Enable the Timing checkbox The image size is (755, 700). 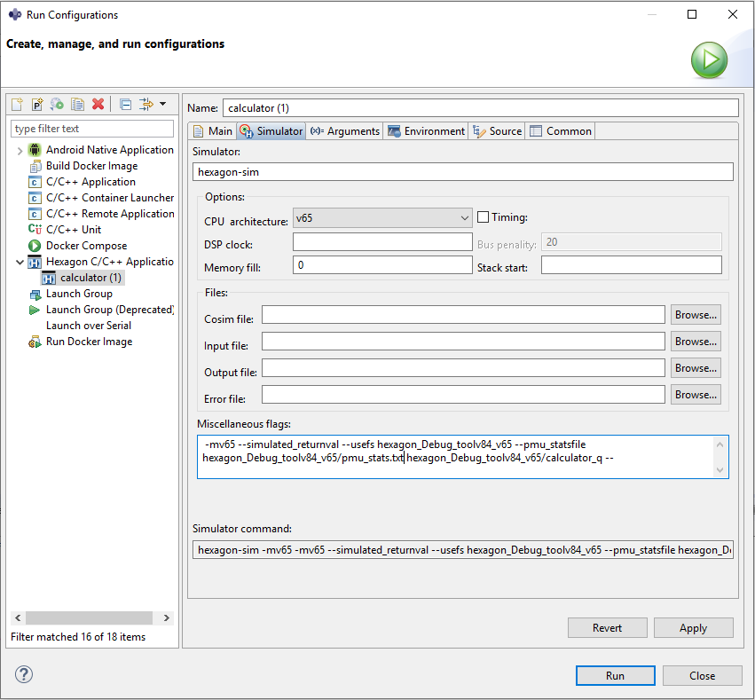click(483, 217)
